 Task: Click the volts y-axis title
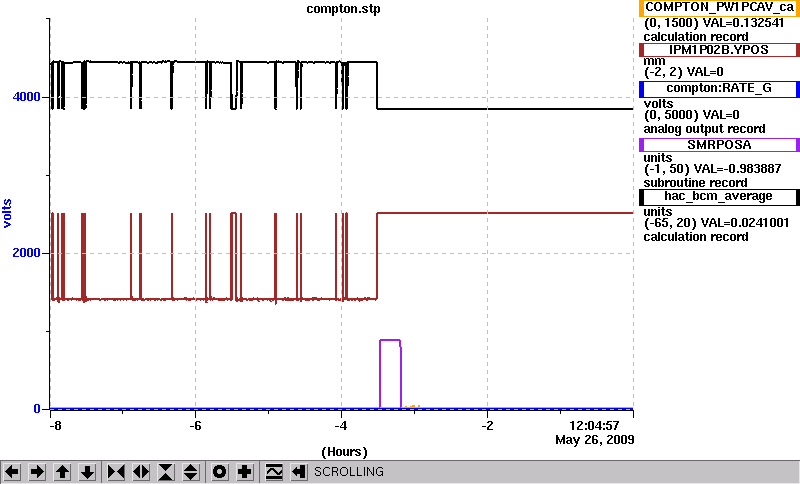(7, 213)
